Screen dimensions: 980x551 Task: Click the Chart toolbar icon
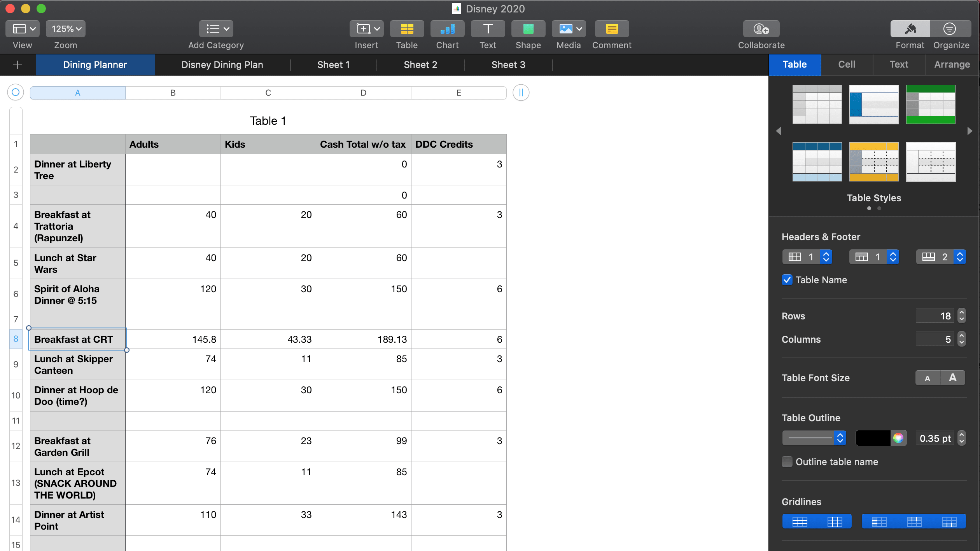(x=447, y=29)
